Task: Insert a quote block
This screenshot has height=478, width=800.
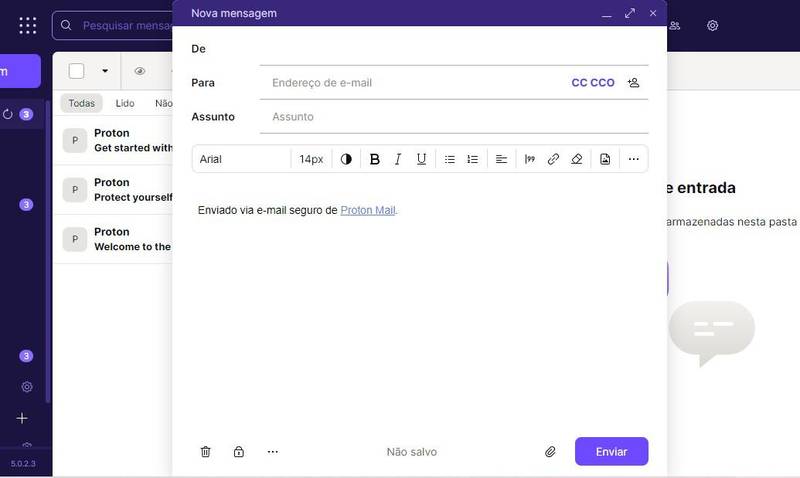Action: click(530, 159)
